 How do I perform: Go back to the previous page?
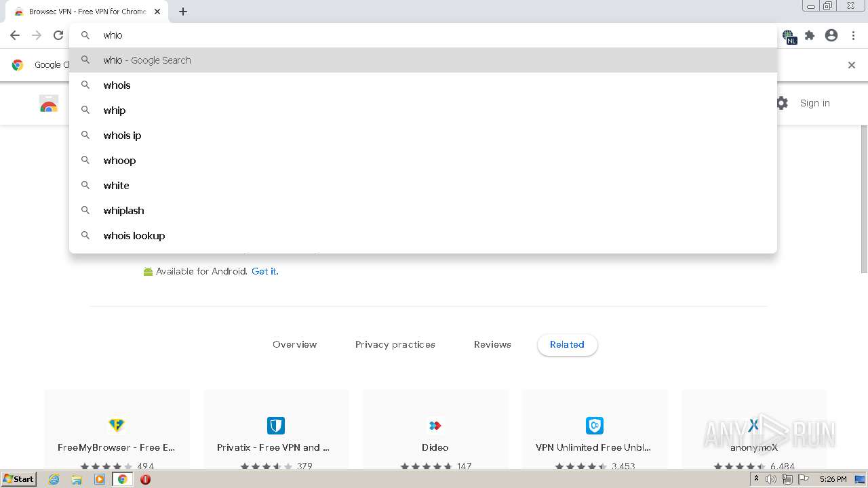pyautogui.click(x=15, y=35)
